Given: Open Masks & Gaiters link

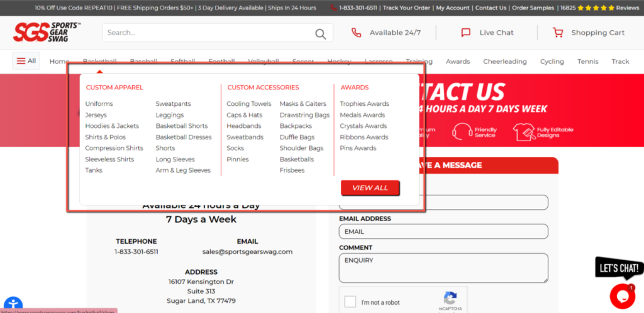Looking at the screenshot, I should point(303,104).
